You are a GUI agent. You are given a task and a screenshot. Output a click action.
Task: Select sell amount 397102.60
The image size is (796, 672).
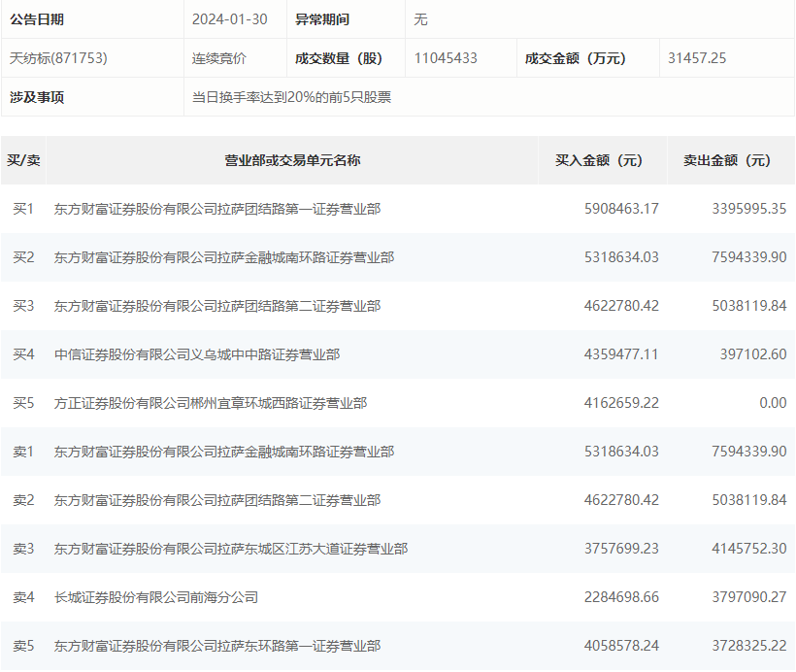point(753,354)
